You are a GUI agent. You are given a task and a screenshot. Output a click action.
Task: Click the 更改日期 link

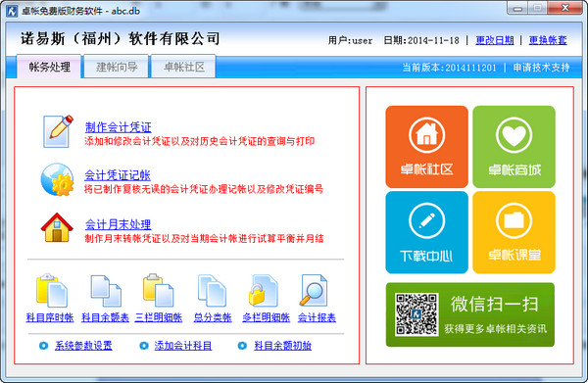[495, 40]
